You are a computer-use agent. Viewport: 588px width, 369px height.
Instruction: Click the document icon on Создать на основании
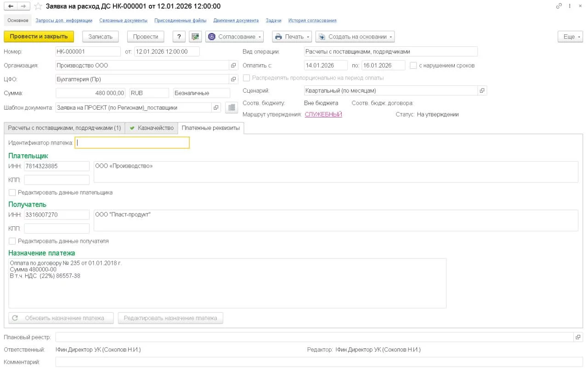(322, 37)
